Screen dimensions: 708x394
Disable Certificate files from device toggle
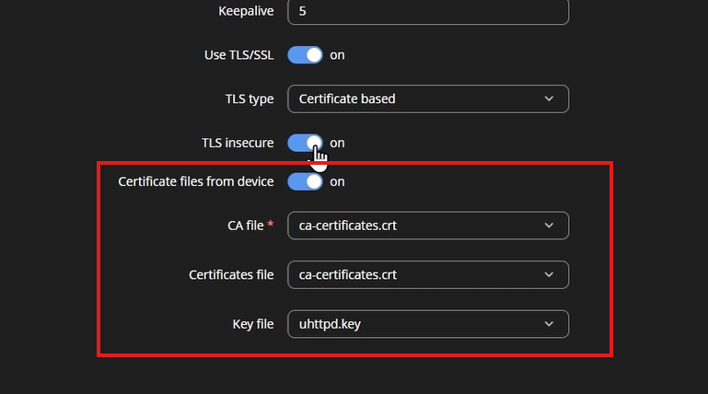pos(305,182)
